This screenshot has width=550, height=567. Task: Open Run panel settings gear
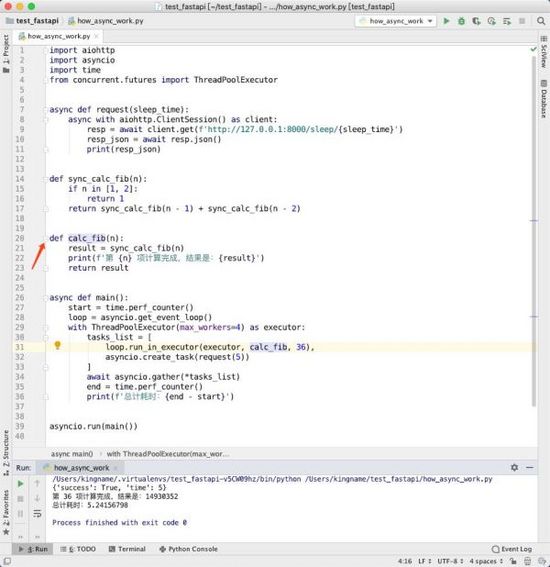coord(514,467)
